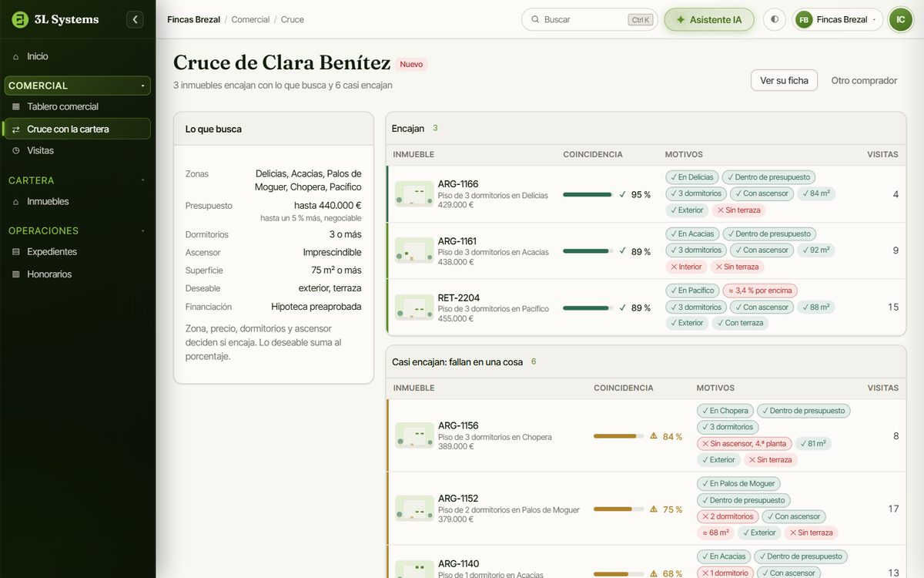
Task: Click the "≈ 3,4 % por encima" chip
Action: [760, 291]
